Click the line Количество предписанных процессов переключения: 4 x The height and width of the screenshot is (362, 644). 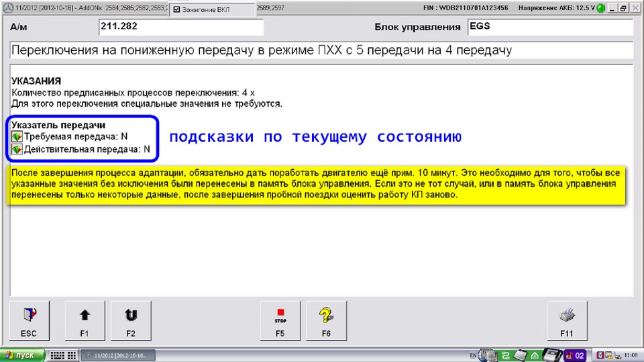[x=133, y=93]
